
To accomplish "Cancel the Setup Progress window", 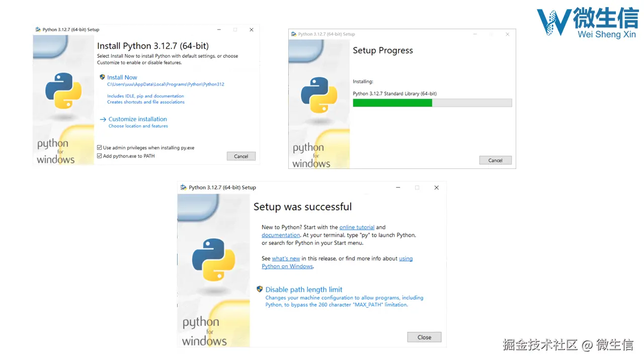I will click(x=495, y=160).
